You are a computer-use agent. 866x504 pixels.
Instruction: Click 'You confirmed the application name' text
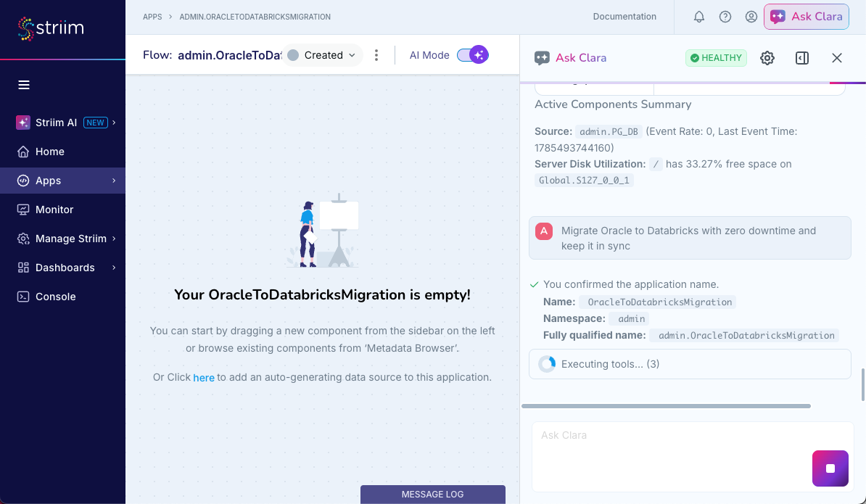[x=631, y=285]
